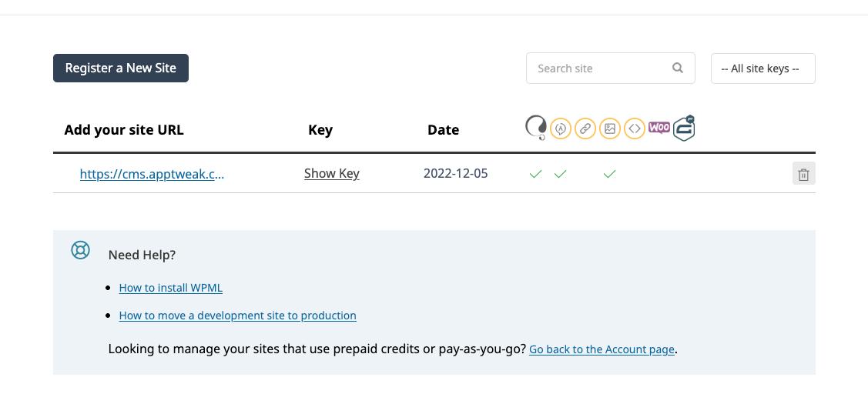Open the How to install WPML link

[x=171, y=288]
